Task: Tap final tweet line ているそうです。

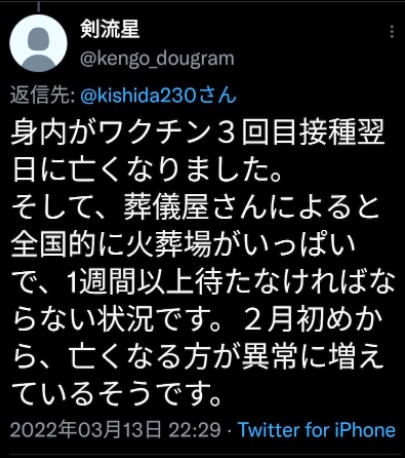Action: point(117,393)
